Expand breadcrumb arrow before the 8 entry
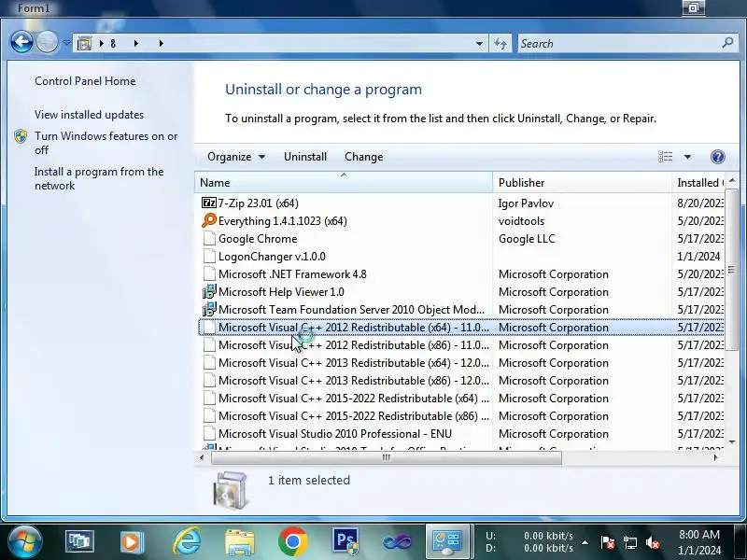The image size is (747, 560). (102, 43)
